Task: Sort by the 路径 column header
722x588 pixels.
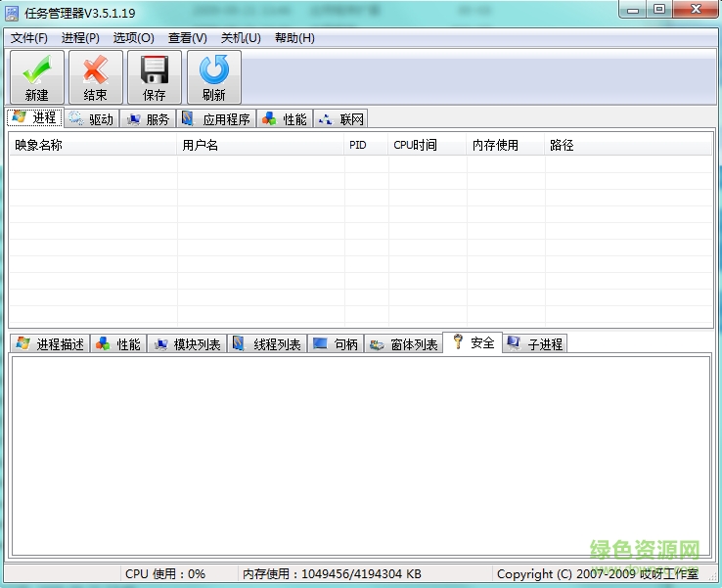Action: click(x=628, y=145)
